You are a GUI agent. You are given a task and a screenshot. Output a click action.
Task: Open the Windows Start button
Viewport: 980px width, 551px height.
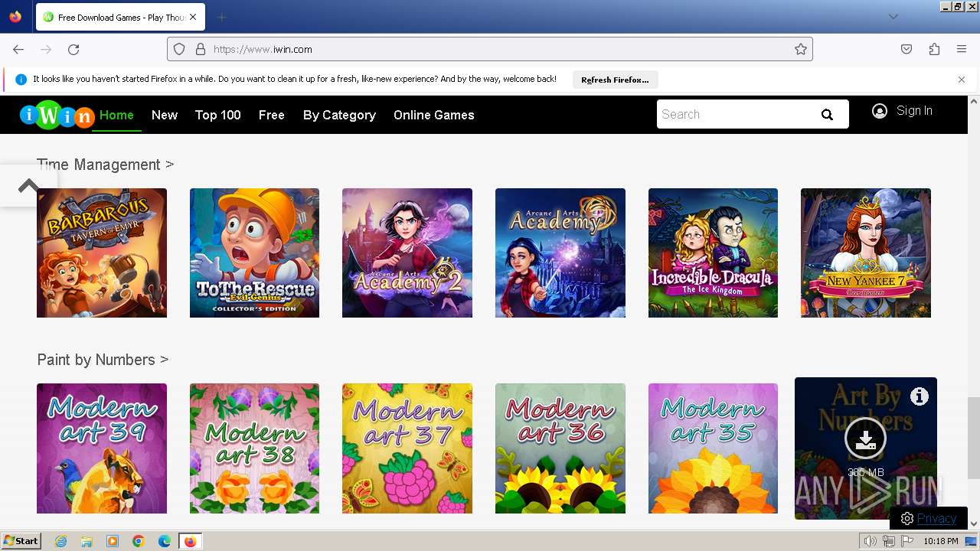21,541
